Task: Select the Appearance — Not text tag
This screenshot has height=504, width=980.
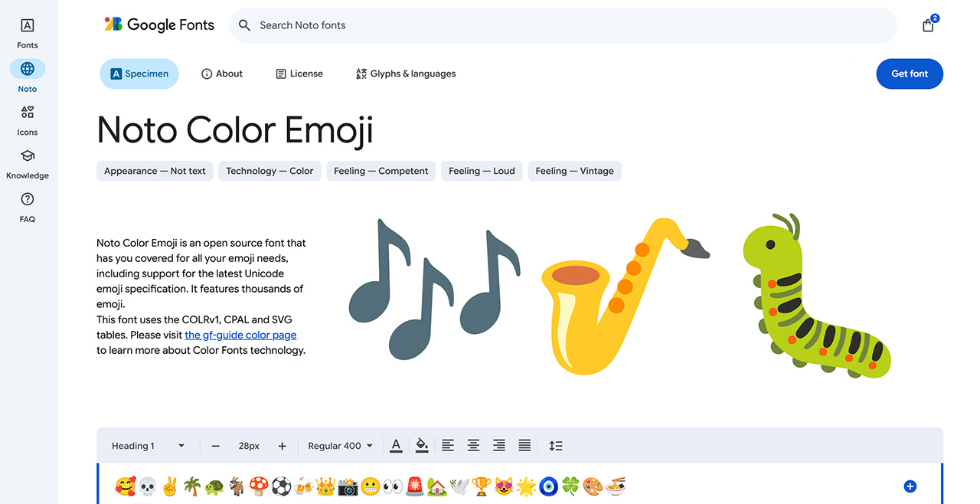Action: click(x=155, y=171)
